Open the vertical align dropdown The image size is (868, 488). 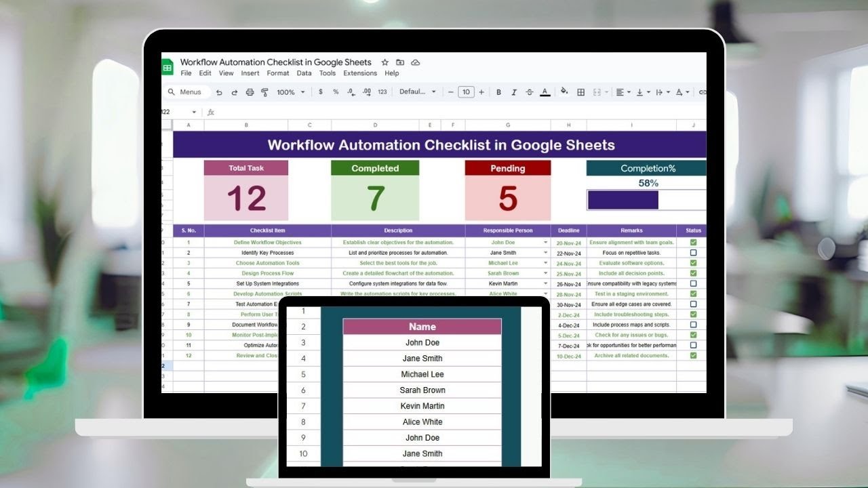click(x=643, y=92)
